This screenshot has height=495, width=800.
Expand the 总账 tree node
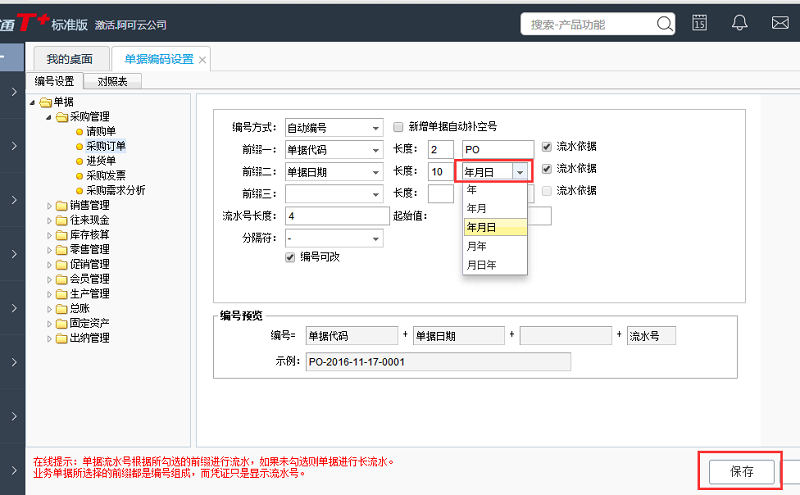[x=49, y=309]
